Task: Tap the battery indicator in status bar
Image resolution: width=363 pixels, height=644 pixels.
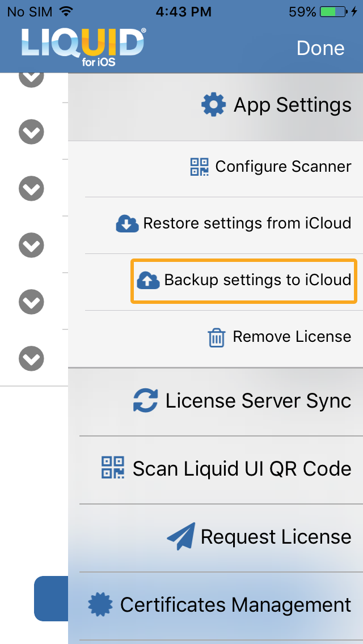Action: point(335,12)
